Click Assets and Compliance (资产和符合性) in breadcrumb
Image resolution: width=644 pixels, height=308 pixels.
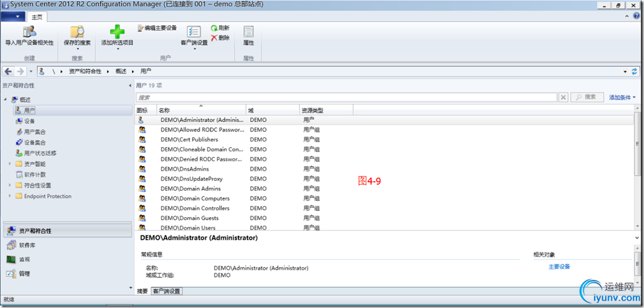click(85, 71)
